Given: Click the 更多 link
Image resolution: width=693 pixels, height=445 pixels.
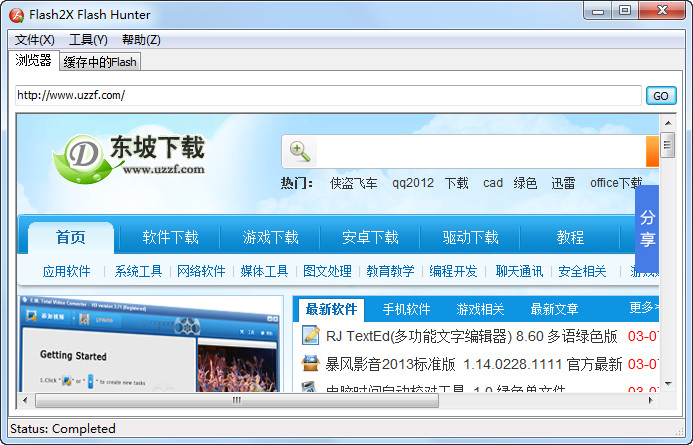Looking at the screenshot, I should (644, 308).
